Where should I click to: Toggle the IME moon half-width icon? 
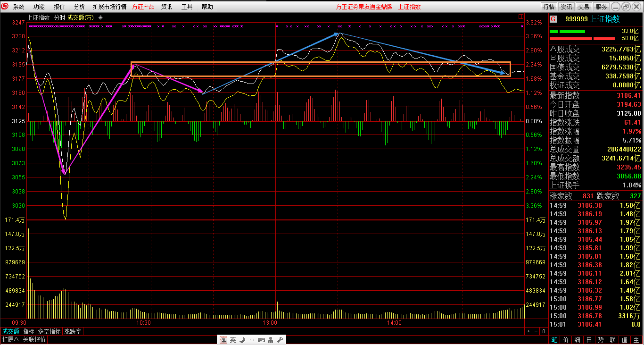point(242,340)
